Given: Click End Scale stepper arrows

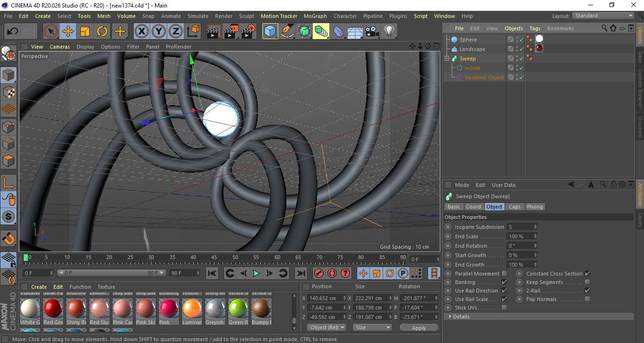Looking at the screenshot, I should pos(535,236).
